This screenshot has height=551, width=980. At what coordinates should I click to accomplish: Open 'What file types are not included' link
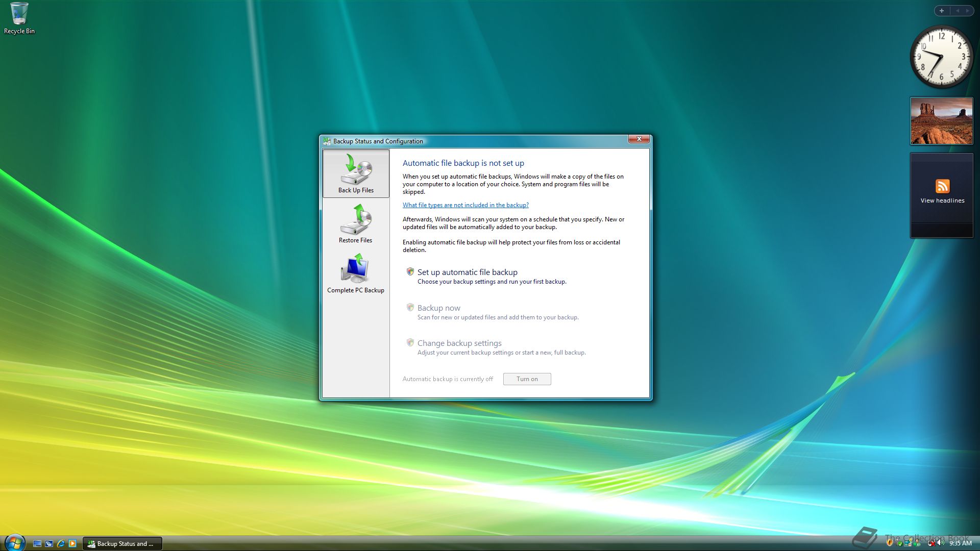[465, 205]
